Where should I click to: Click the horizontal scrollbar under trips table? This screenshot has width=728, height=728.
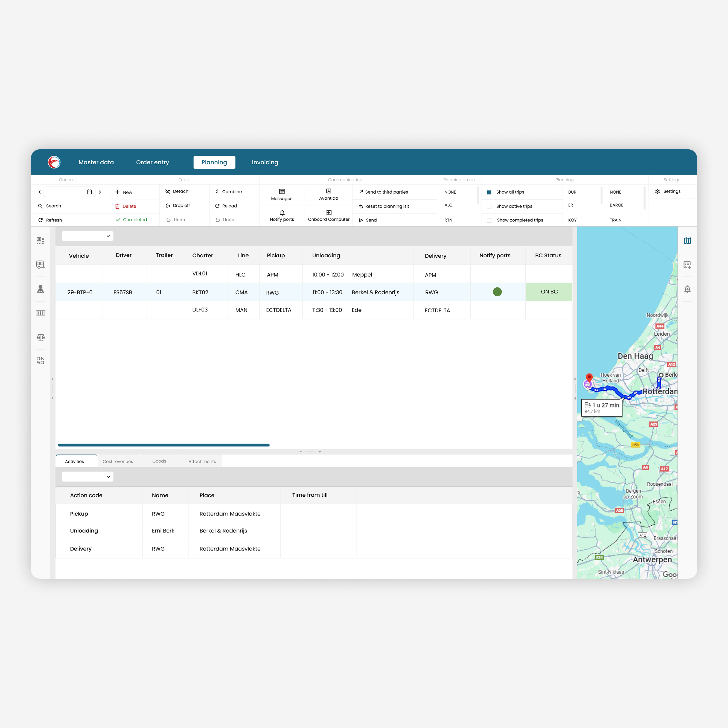tap(164, 445)
